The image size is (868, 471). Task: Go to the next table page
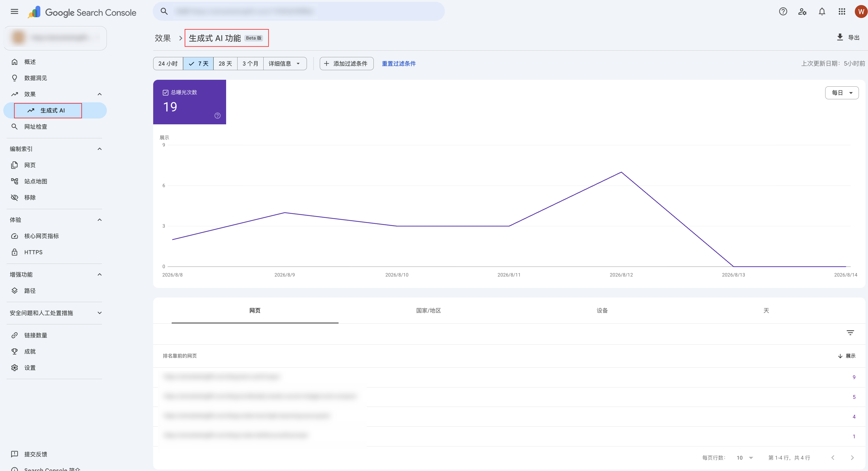click(x=852, y=458)
